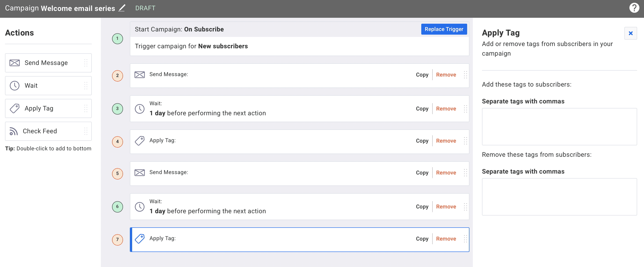Grab drag handle of Wait action
The width and height of the screenshot is (644, 267).
(86, 86)
